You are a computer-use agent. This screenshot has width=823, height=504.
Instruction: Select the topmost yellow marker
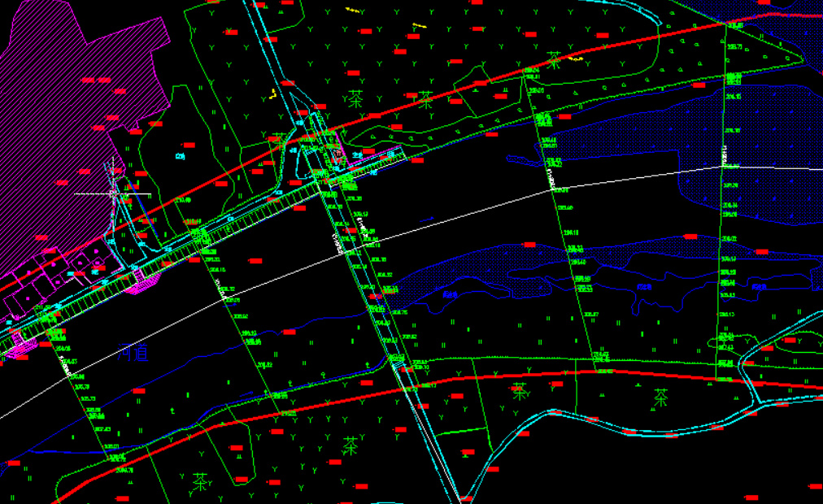[352, 10]
